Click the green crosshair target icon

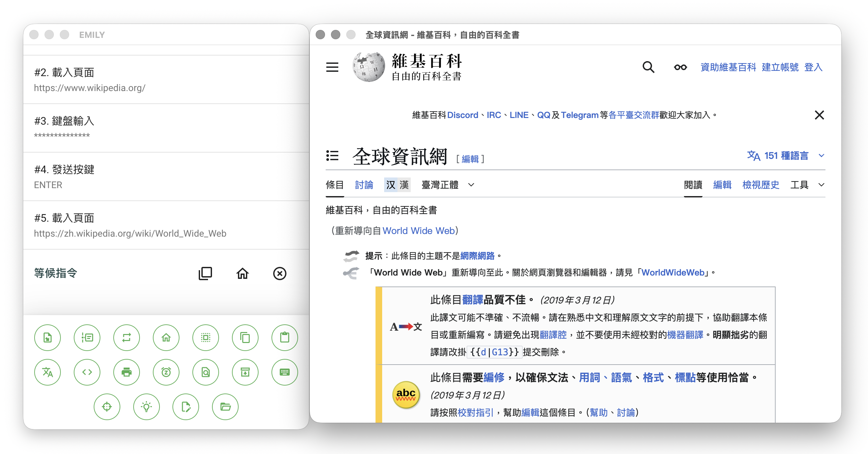tap(107, 407)
